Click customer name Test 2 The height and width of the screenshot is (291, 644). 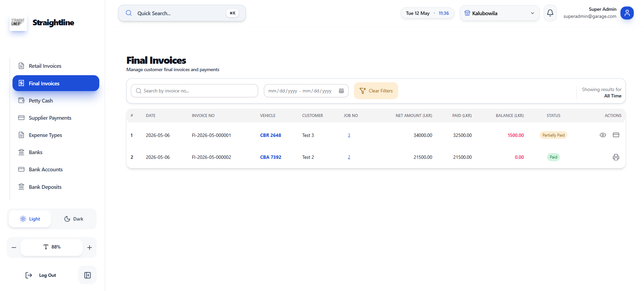tap(308, 157)
